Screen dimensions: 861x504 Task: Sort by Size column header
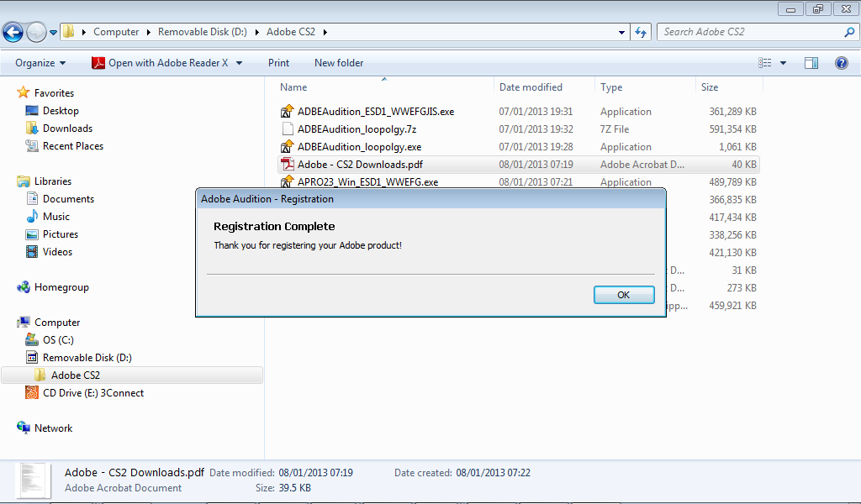point(710,87)
